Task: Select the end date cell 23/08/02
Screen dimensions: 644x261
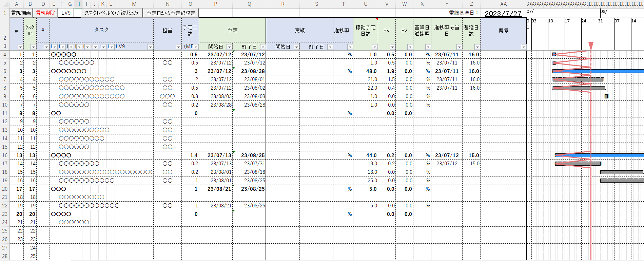Action: click(249, 88)
